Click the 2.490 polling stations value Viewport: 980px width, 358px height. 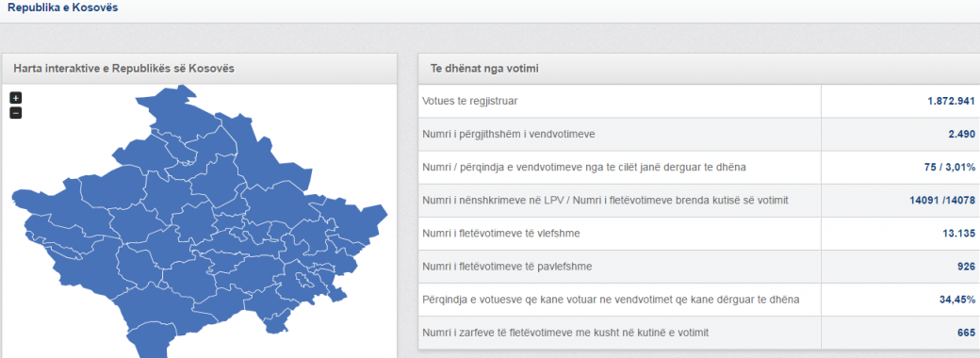[x=961, y=134]
